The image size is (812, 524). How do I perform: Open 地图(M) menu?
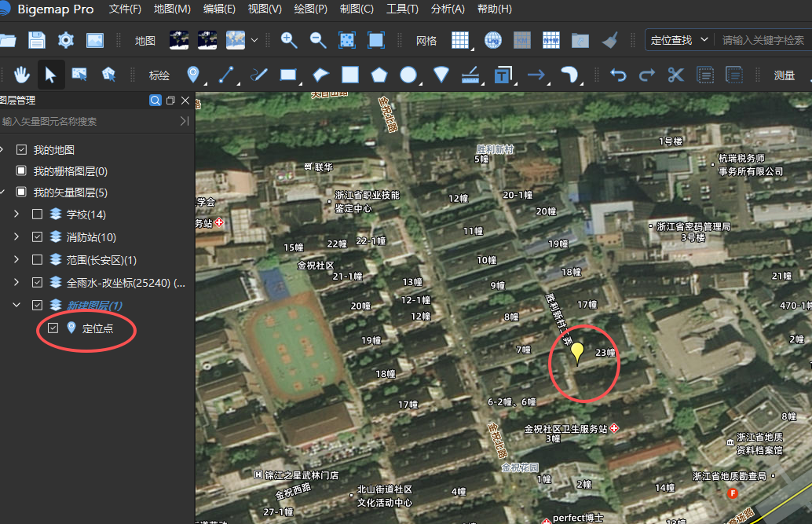point(172,9)
